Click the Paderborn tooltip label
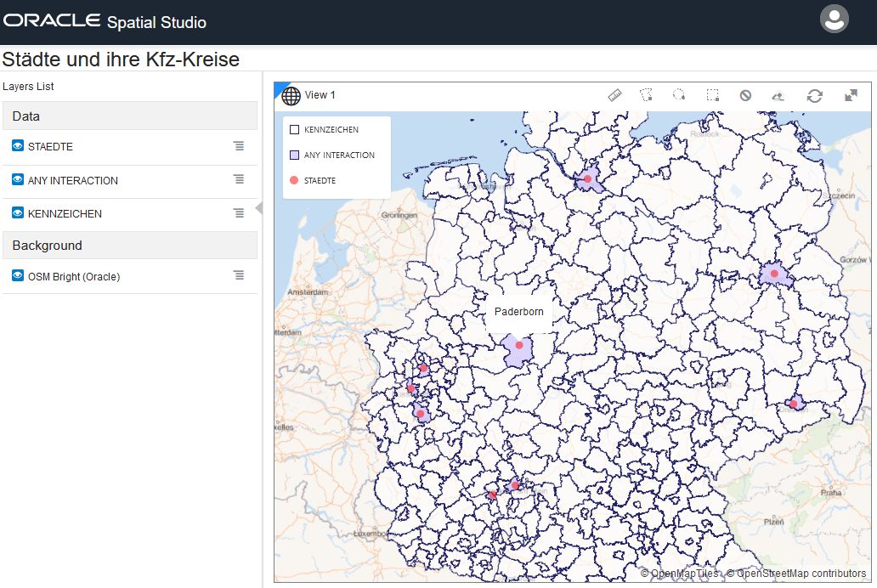This screenshot has height=588, width=877. 519,312
